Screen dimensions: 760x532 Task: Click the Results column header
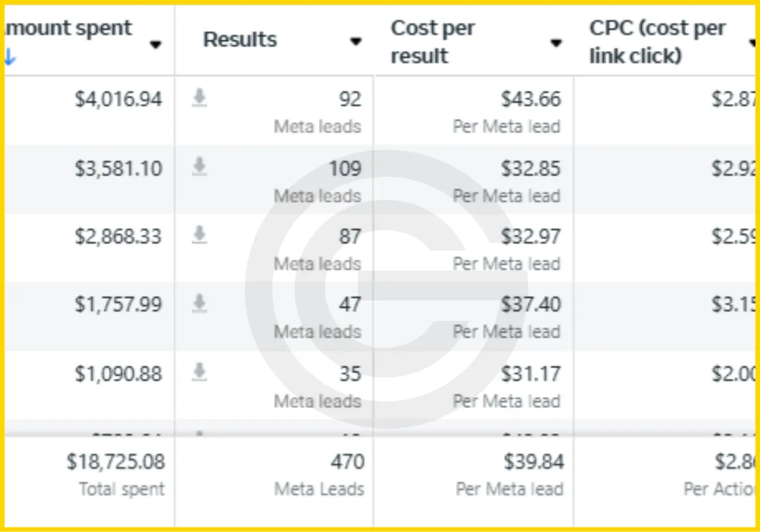[240, 40]
